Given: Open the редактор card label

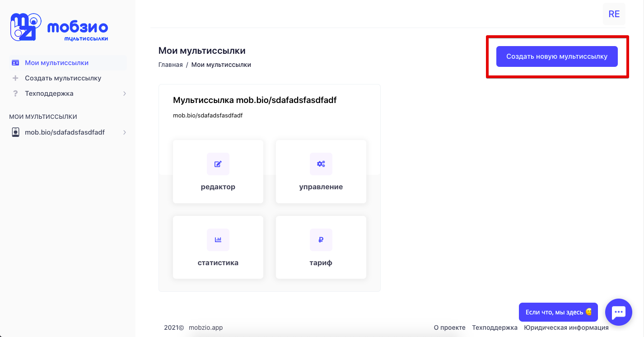Looking at the screenshot, I should [218, 187].
